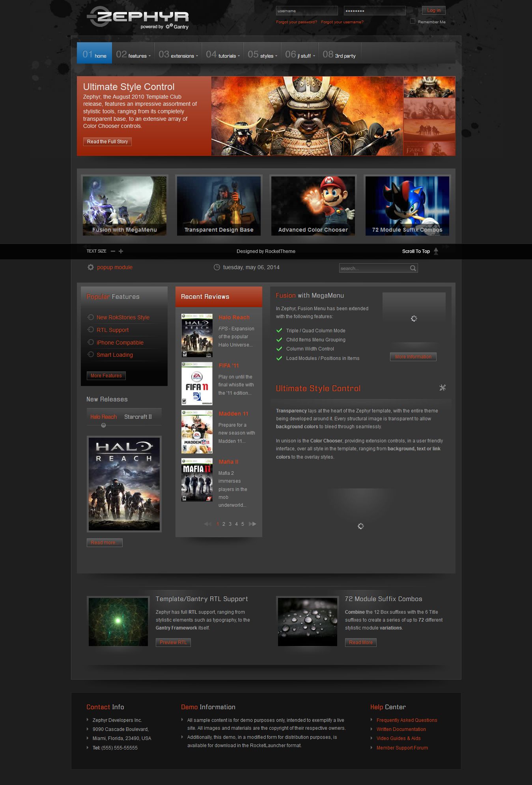
Task: Click the clock icon beside the date
Action: tap(217, 267)
